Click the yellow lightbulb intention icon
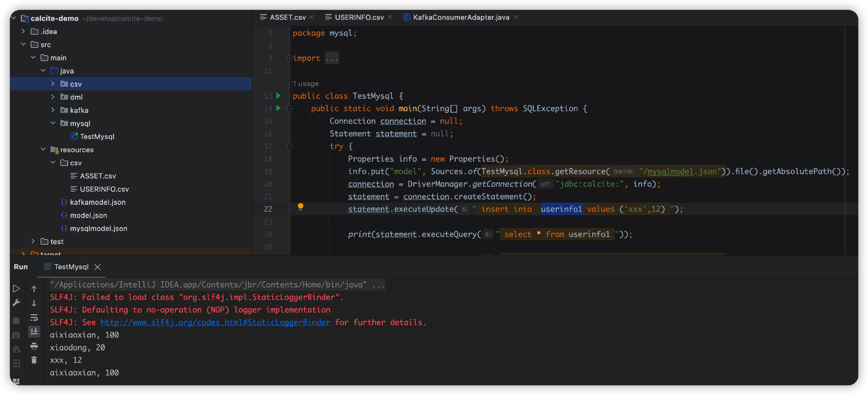This screenshot has width=868, height=395. pyautogui.click(x=300, y=207)
